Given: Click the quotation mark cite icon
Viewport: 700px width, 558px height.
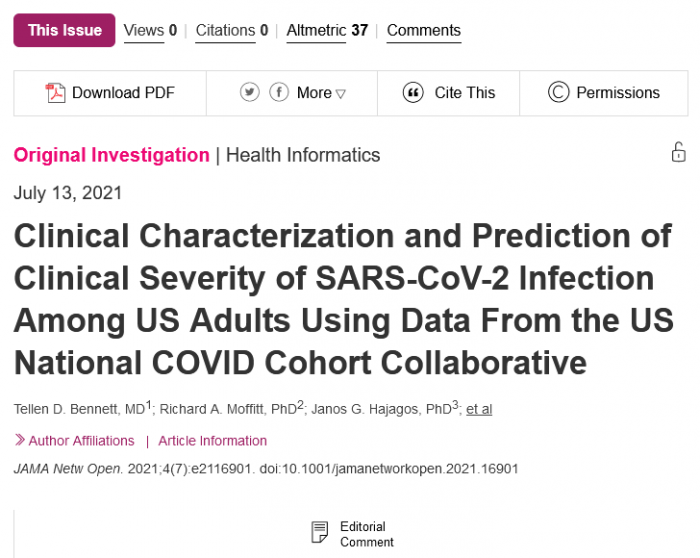Looking at the screenshot, I should [x=413, y=93].
